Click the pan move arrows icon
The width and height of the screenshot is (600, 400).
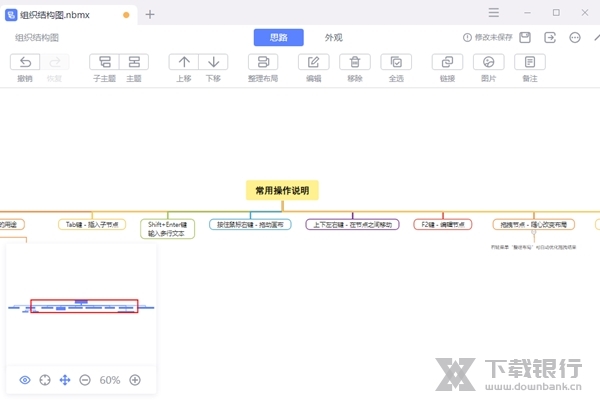click(x=65, y=380)
